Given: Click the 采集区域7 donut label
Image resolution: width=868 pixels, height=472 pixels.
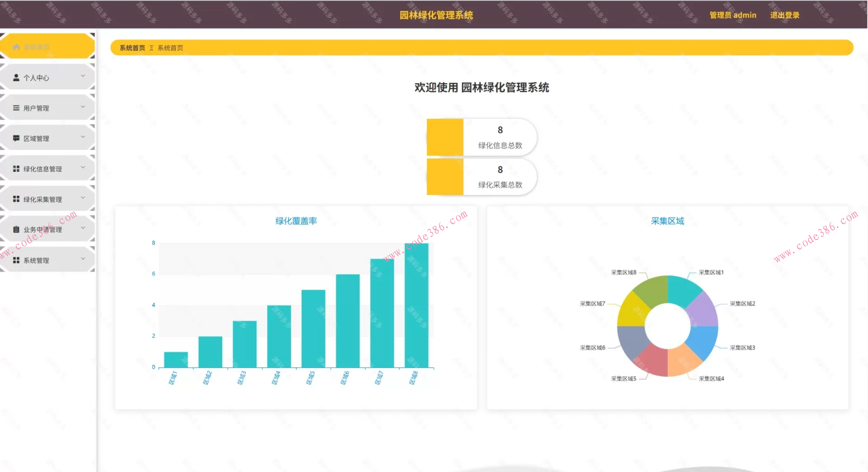Looking at the screenshot, I should pos(592,304).
